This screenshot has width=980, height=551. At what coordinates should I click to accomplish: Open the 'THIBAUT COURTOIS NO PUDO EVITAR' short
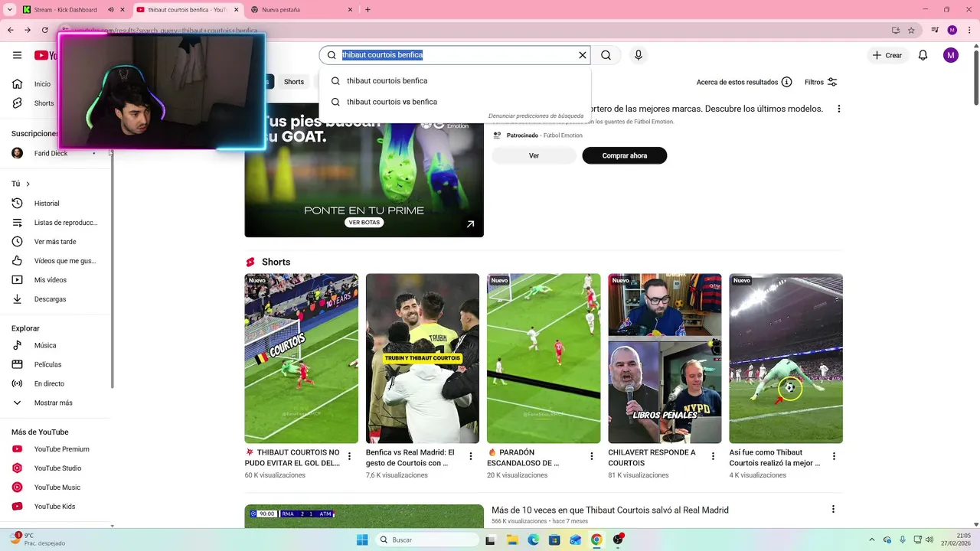[301, 358]
